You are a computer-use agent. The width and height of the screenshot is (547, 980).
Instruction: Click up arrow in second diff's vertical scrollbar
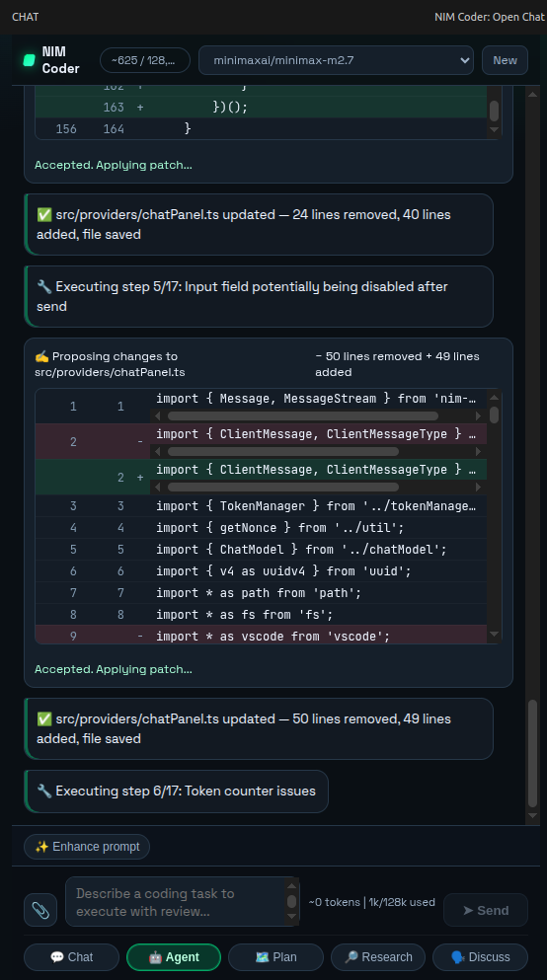pyautogui.click(x=494, y=397)
